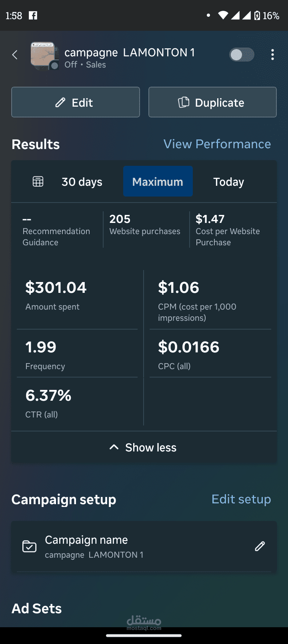Viewport: 288px width, 644px height.
Task: Collapse results with Show less chevron
Action: click(x=114, y=447)
